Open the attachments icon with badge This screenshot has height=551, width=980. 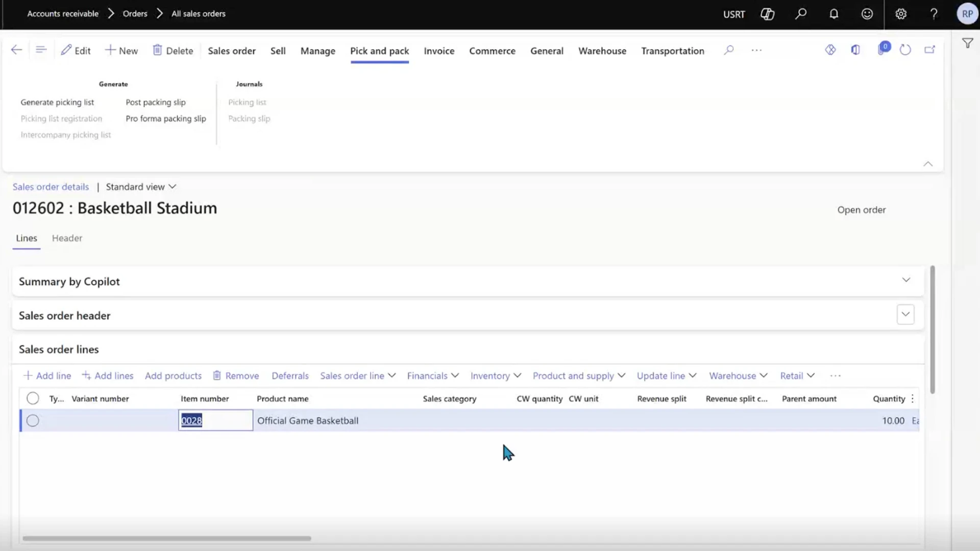883,49
